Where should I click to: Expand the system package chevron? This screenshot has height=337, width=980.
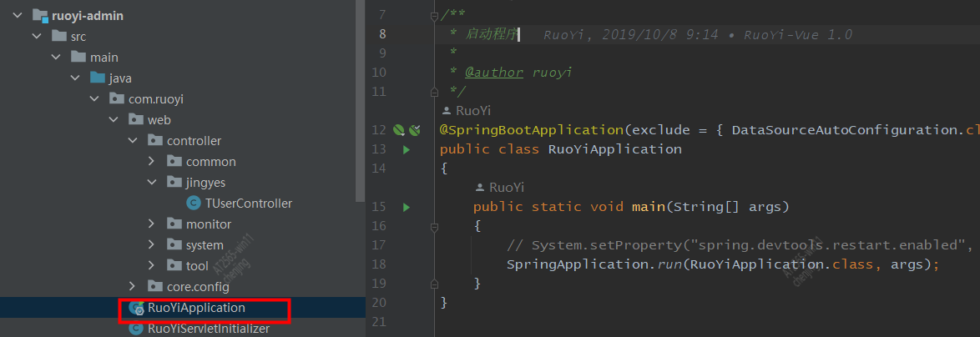click(x=152, y=245)
